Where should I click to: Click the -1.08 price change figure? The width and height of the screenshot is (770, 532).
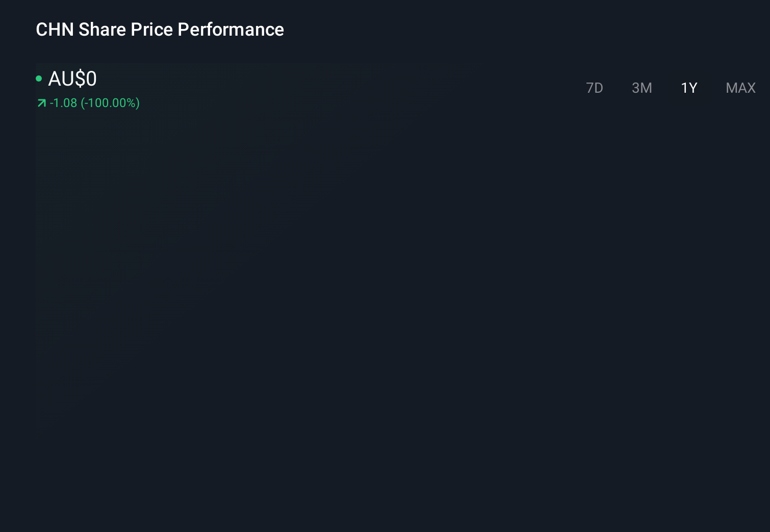click(63, 103)
